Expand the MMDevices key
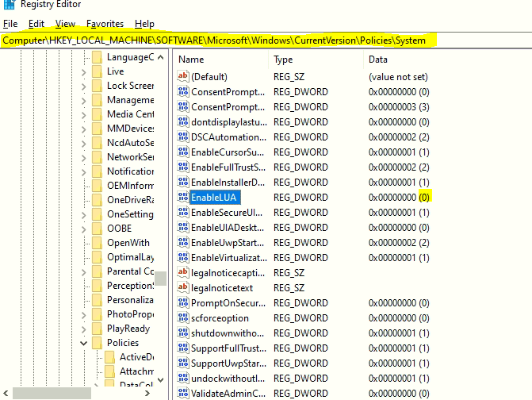Screen dimensions: 532x400 click(x=83, y=129)
